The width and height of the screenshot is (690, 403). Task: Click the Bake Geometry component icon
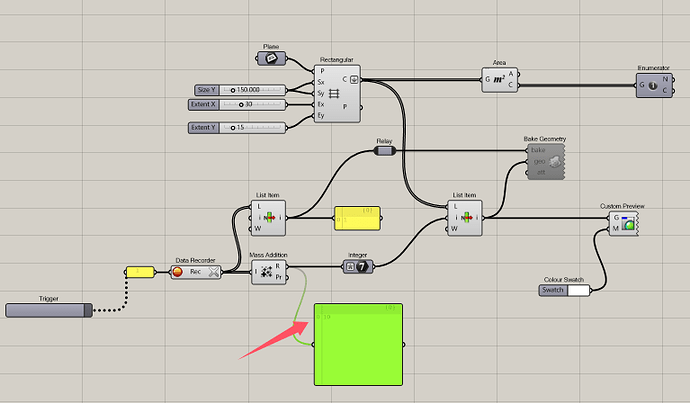point(554,161)
